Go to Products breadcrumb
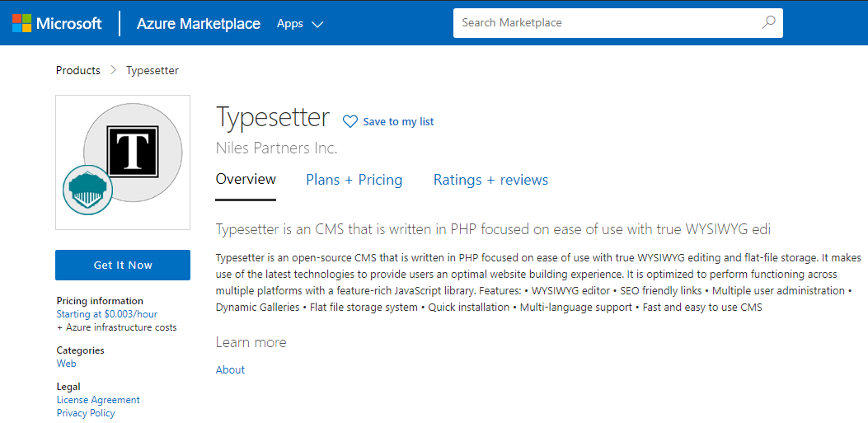 [x=78, y=71]
